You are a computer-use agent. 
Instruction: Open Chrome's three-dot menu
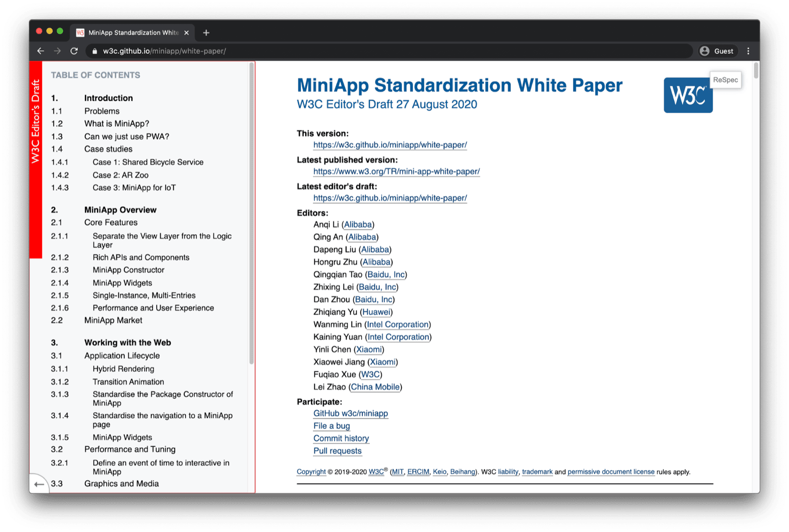click(x=748, y=51)
